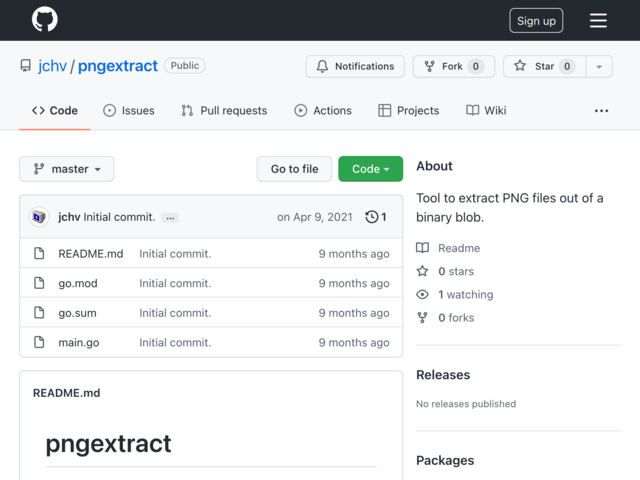Viewport: 640px width, 480px height.
Task: Click the No releases published text
Action: click(x=466, y=404)
